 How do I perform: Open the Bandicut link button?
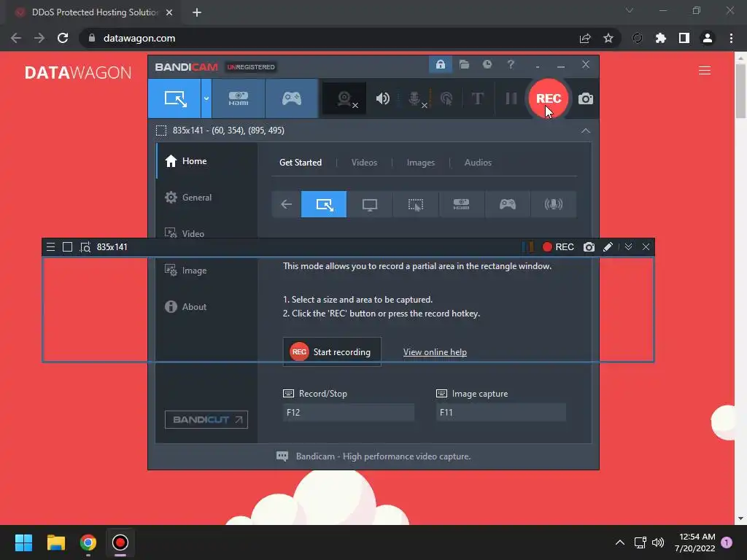click(206, 419)
